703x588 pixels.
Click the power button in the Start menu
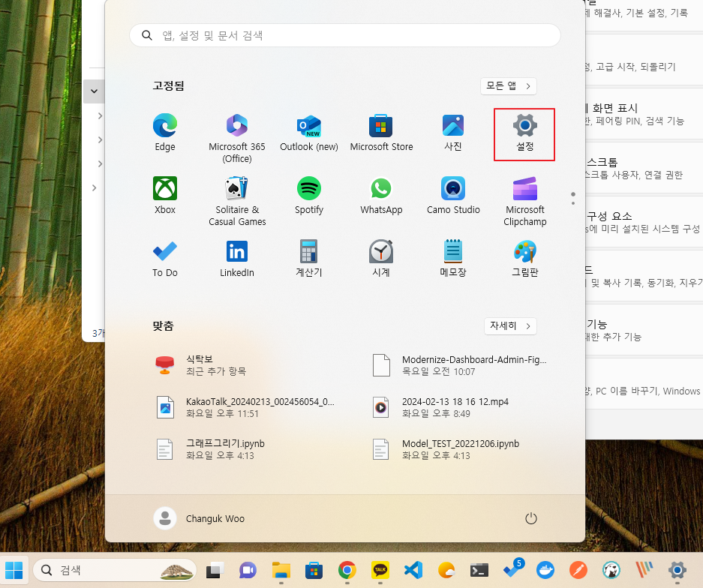pos(531,518)
